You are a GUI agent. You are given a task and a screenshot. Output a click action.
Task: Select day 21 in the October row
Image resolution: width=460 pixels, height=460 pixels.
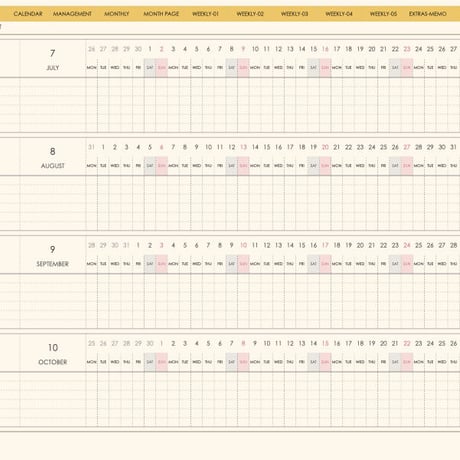[x=395, y=343]
